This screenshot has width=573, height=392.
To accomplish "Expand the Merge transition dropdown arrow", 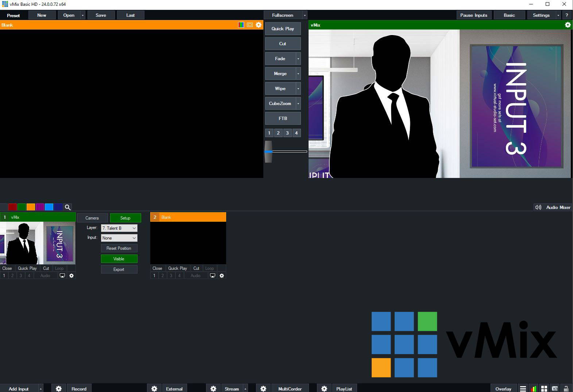I will (298, 74).
